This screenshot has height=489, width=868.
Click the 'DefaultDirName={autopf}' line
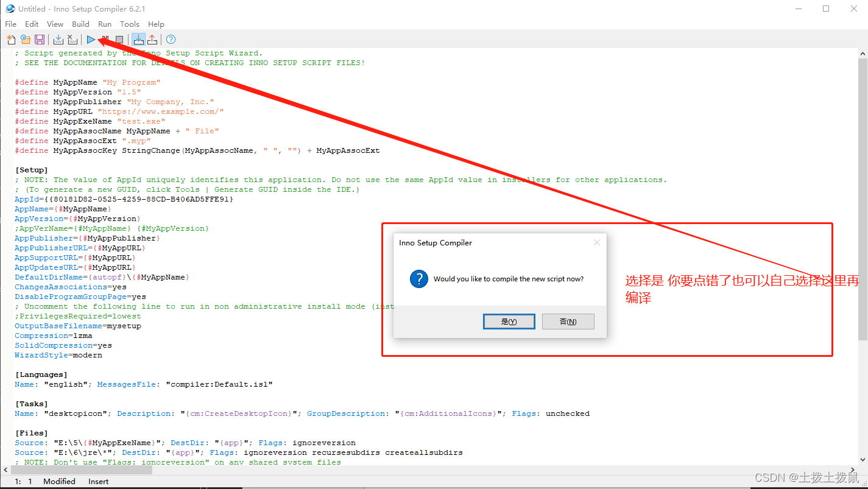pos(102,277)
